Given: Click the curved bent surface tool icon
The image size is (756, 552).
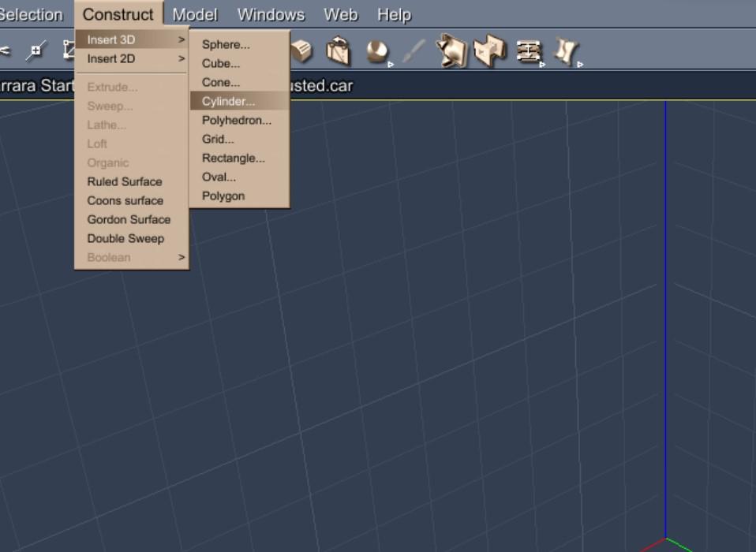Looking at the screenshot, I should 566,50.
